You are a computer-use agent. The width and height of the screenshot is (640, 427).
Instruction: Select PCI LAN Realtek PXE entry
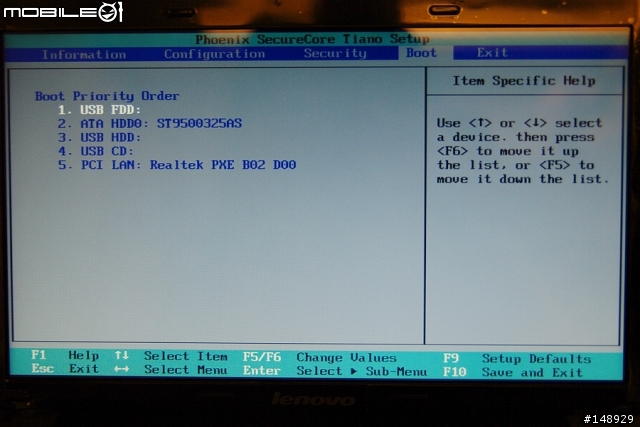coord(177,165)
